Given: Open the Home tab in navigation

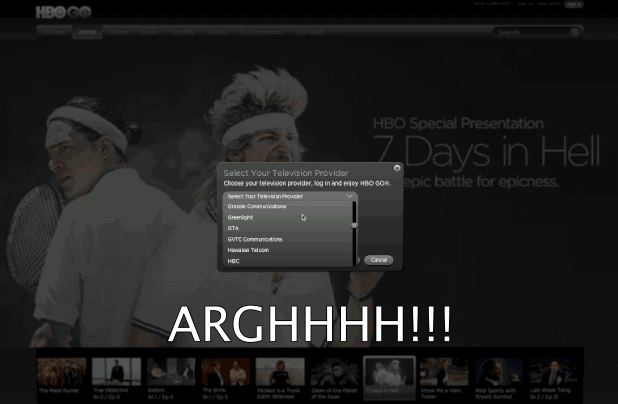Looking at the screenshot, I should coord(88,32).
